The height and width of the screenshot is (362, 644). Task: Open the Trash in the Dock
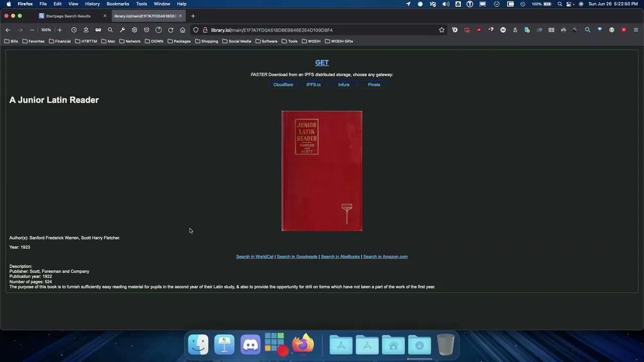tap(446, 345)
